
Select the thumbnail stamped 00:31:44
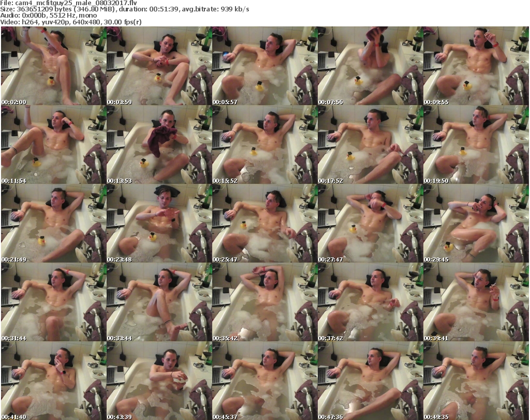coord(54,302)
